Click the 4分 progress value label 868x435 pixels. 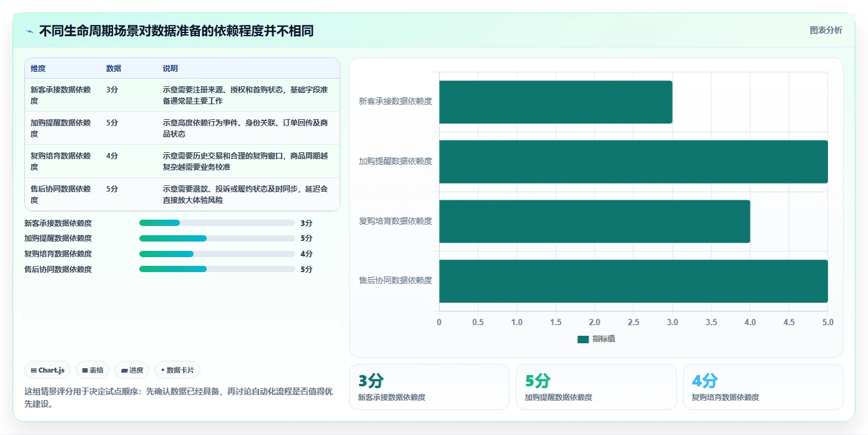coord(306,254)
